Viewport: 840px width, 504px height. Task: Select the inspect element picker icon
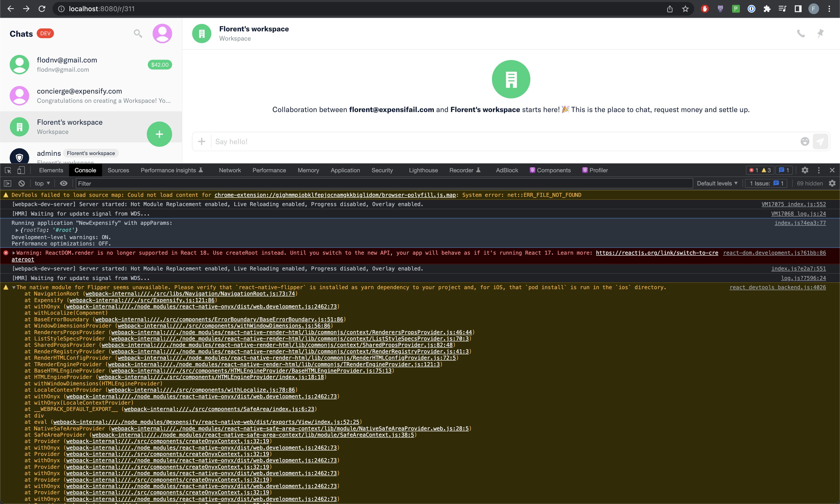(x=8, y=170)
